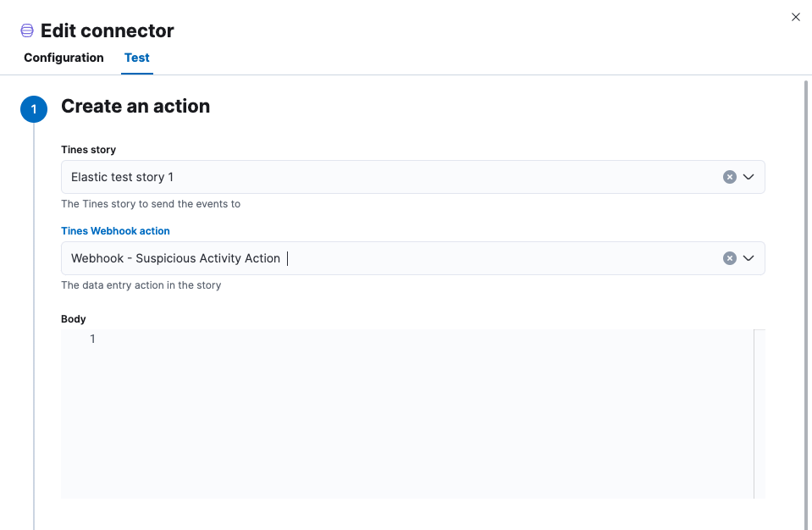Viewport: 812px width, 530px height.
Task: Click the Create an action heading
Action: pyautogui.click(x=135, y=106)
